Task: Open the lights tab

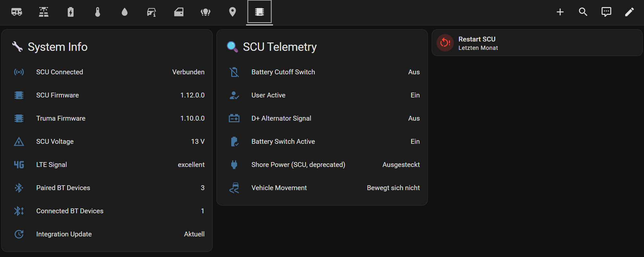Action: [206, 12]
